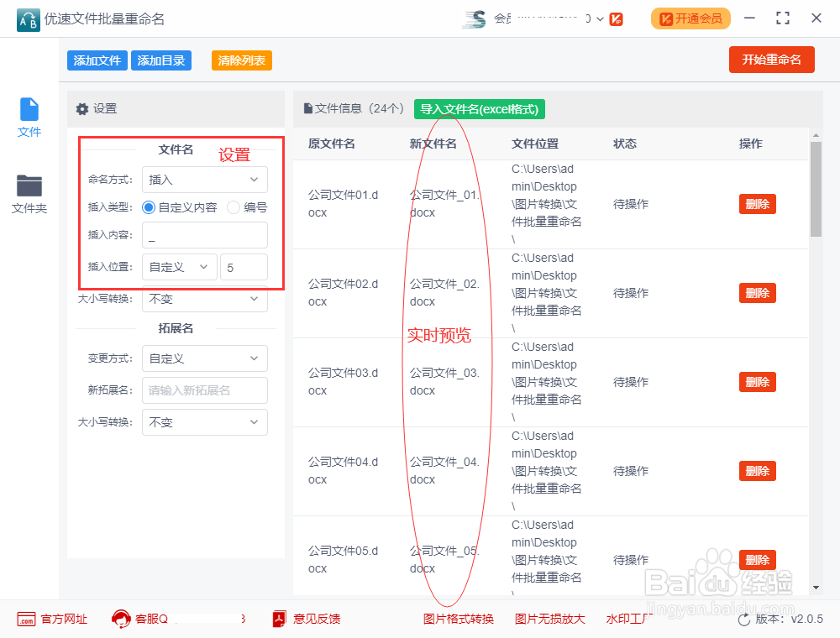Click 清除列表 button
This screenshot has width=840, height=638.
tap(242, 60)
